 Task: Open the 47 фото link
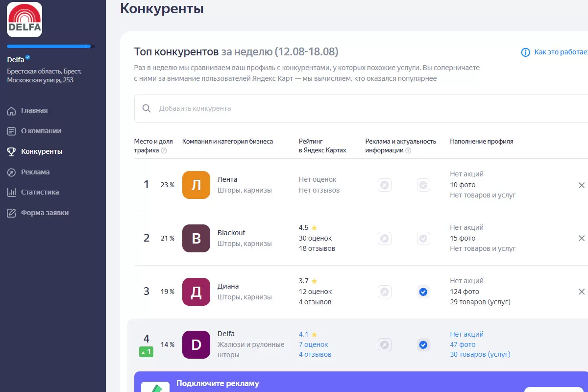point(463,344)
